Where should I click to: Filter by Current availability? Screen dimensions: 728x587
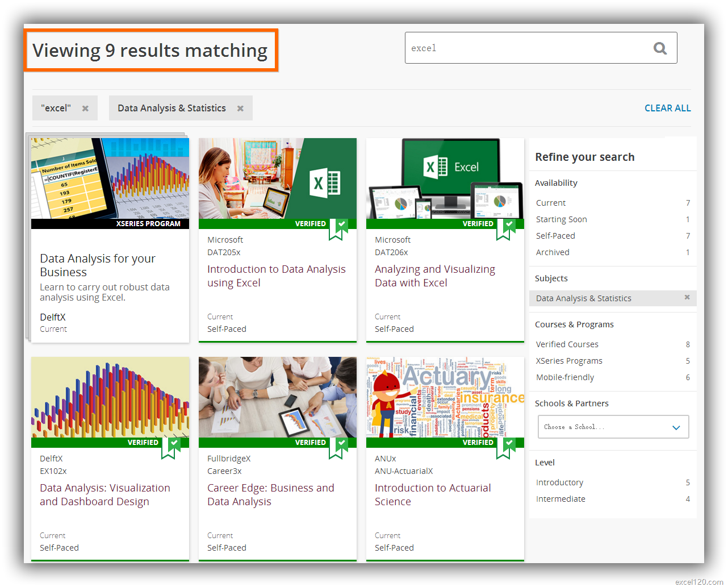pyautogui.click(x=613, y=203)
